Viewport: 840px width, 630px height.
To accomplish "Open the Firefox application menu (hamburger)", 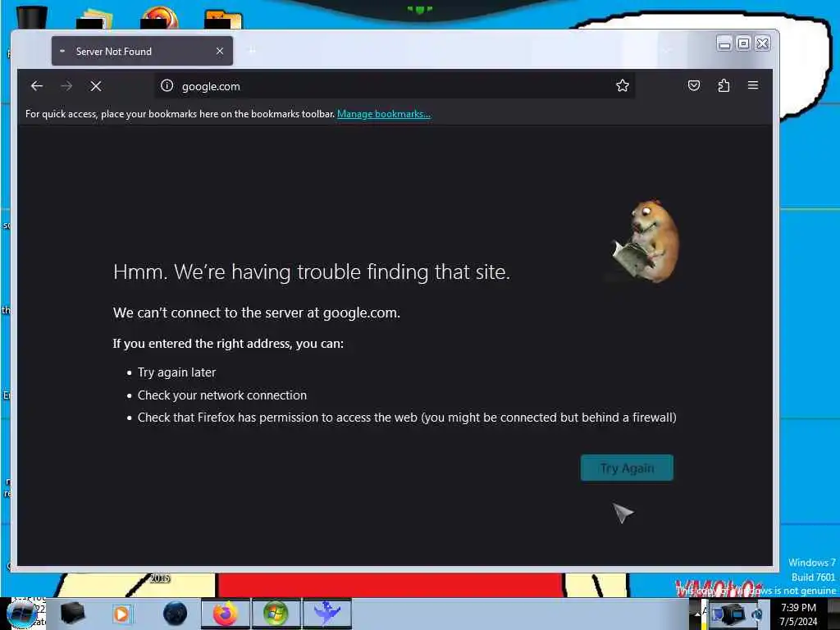I will [x=753, y=85].
